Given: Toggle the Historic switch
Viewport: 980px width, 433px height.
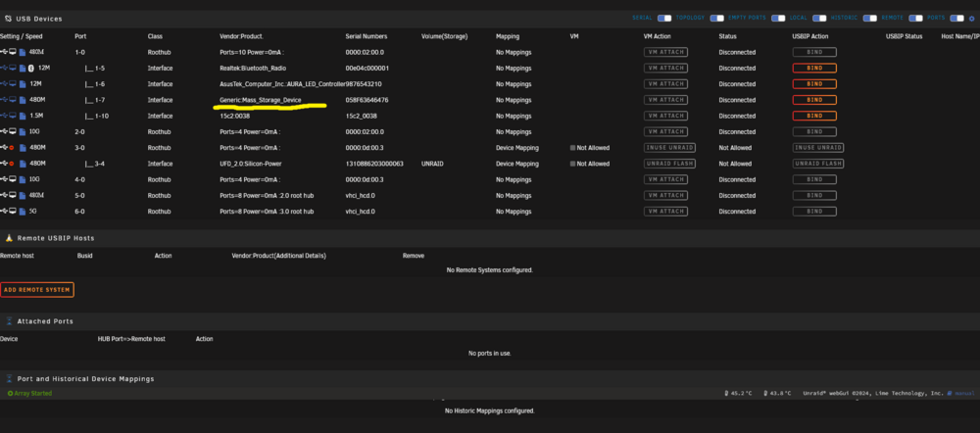Looking at the screenshot, I should pyautogui.click(x=870, y=18).
